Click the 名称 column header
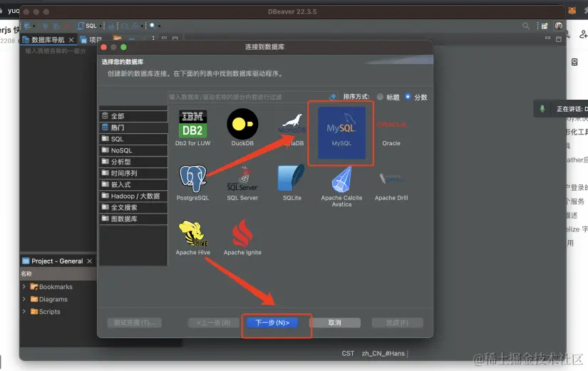The width and height of the screenshot is (588, 371). tap(26, 274)
